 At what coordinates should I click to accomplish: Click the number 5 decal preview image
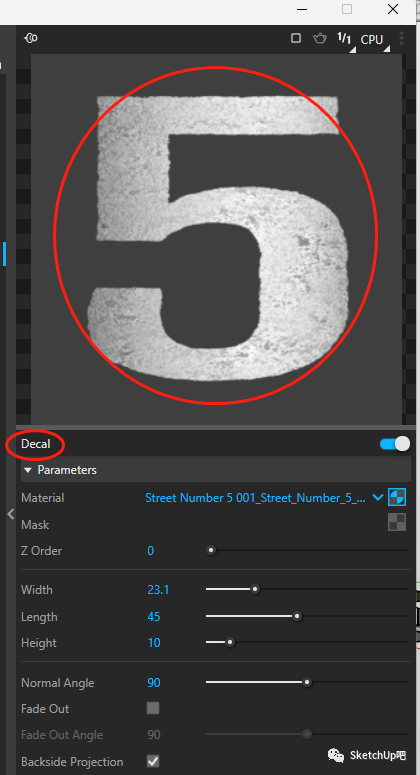[x=218, y=238]
